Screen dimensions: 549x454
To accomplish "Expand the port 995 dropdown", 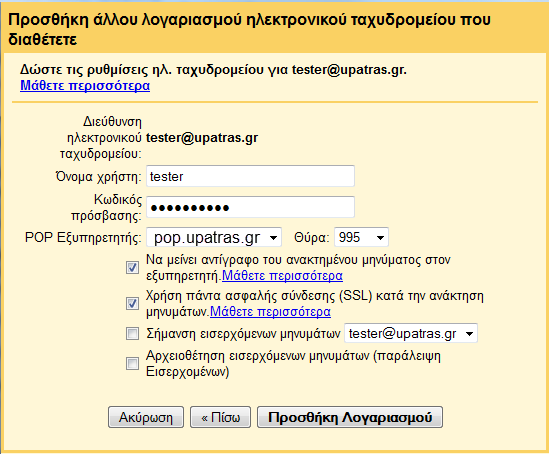I will [x=361, y=238].
